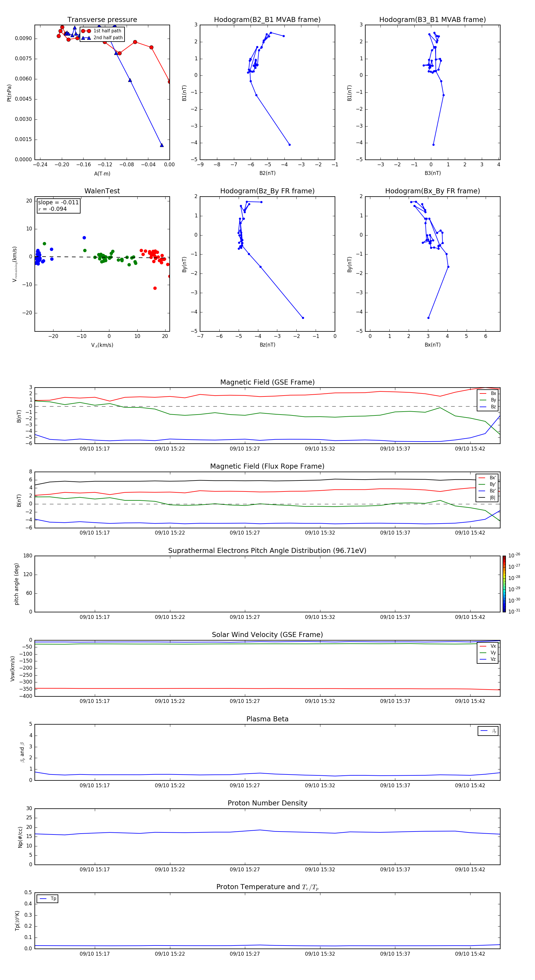This screenshot has height=980, width=535.
Task: Click the Vx legend entry in velocity plot
Action: (488, 647)
